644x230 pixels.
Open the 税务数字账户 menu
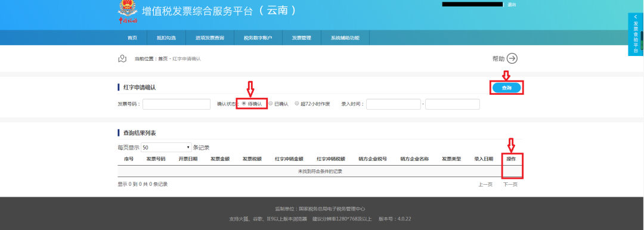pos(258,38)
